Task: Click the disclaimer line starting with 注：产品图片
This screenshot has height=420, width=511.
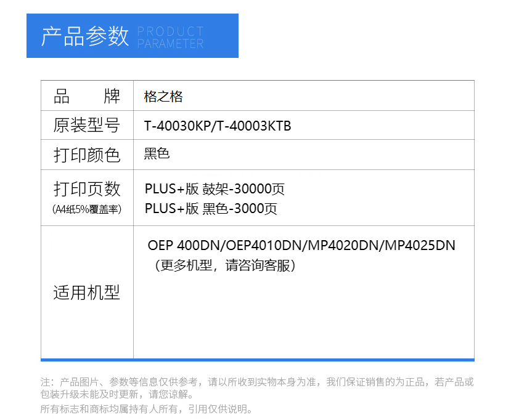Action: click(257, 382)
